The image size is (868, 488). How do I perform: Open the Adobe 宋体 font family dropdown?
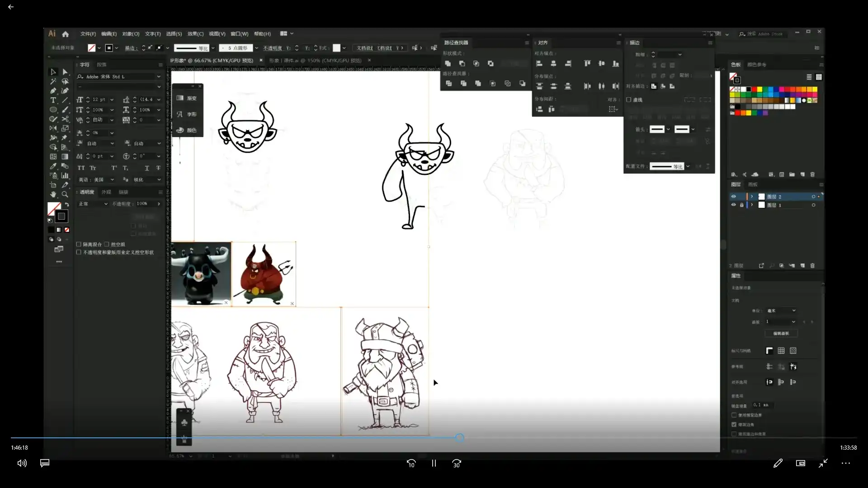pos(159,77)
